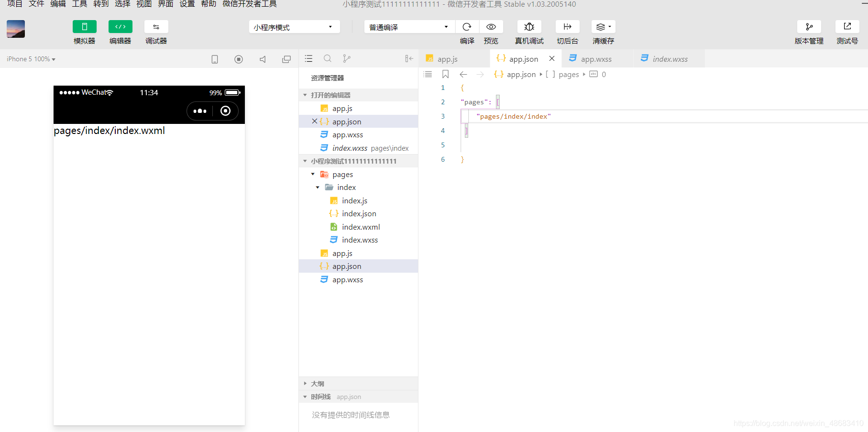Click the navigate back arrow in editor

click(463, 74)
